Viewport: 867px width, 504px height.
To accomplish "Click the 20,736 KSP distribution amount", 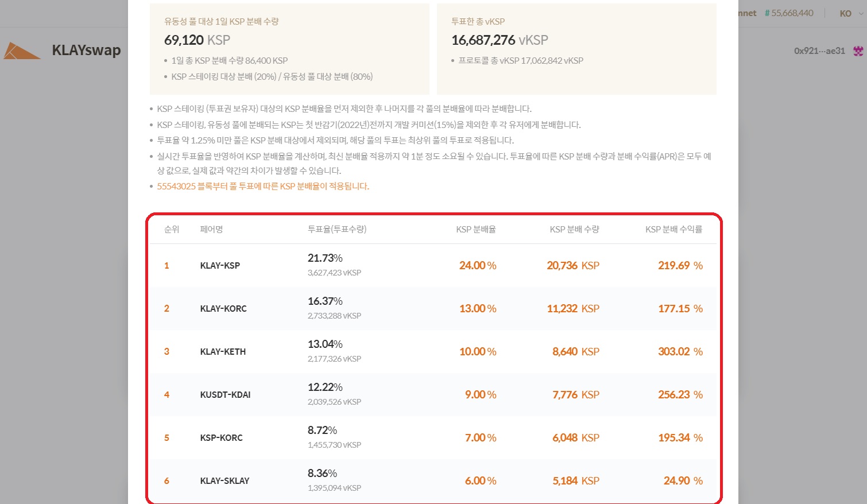I will tap(573, 266).
